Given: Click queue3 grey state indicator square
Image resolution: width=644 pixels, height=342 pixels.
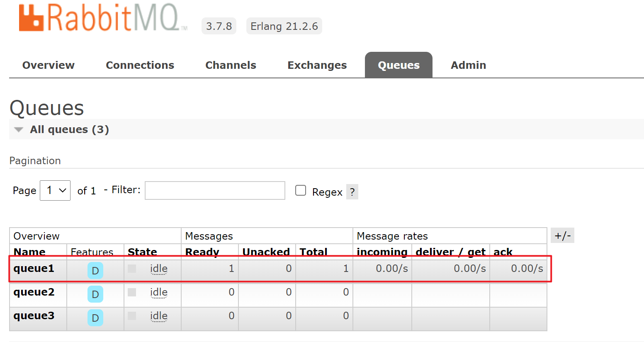Looking at the screenshot, I should pos(132,316).
